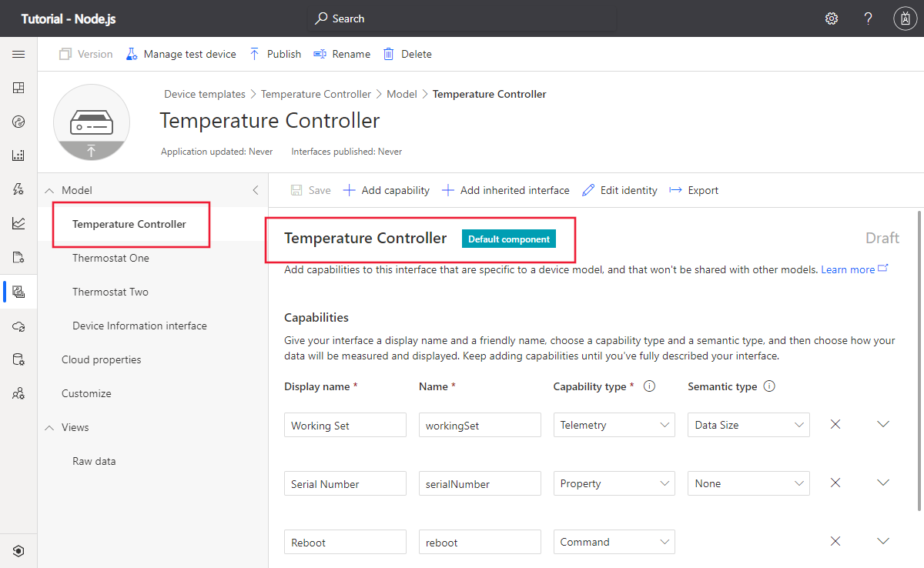
Task: Click the serialNumber name input field
Action: pyautogui.click(x=480, y=483)
